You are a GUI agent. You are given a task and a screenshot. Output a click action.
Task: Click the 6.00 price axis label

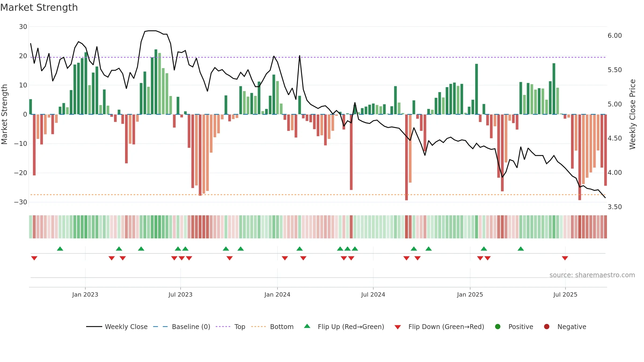614,36
